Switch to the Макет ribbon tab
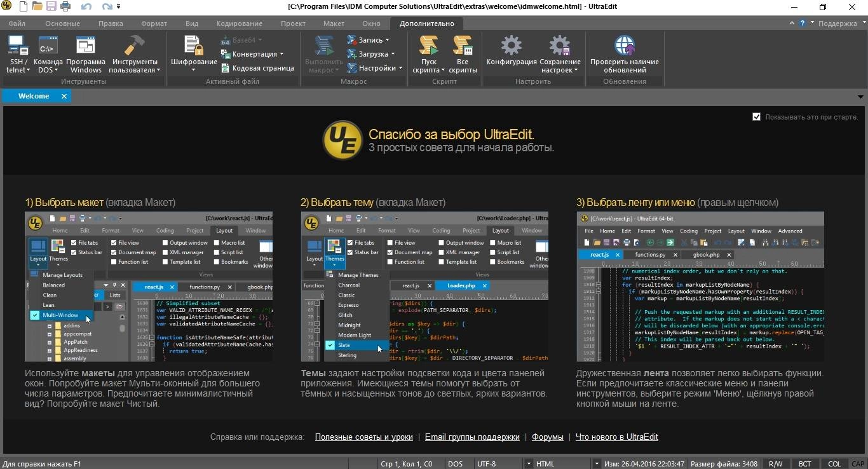The height and width of the screenshot is (469, 868). [x=334, y=24]
